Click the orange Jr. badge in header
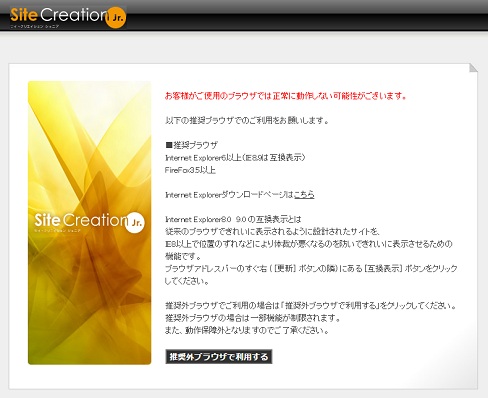This screenshot has height=398, width=488. point(116,18)
